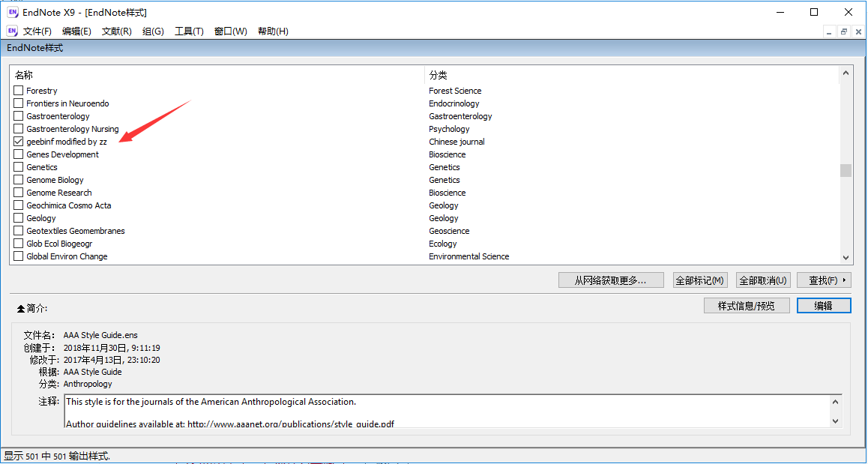Select the Glob Ecol Biogeogr checkbox
The height and width of the screenshot is (464, 868).
[18, 244]
